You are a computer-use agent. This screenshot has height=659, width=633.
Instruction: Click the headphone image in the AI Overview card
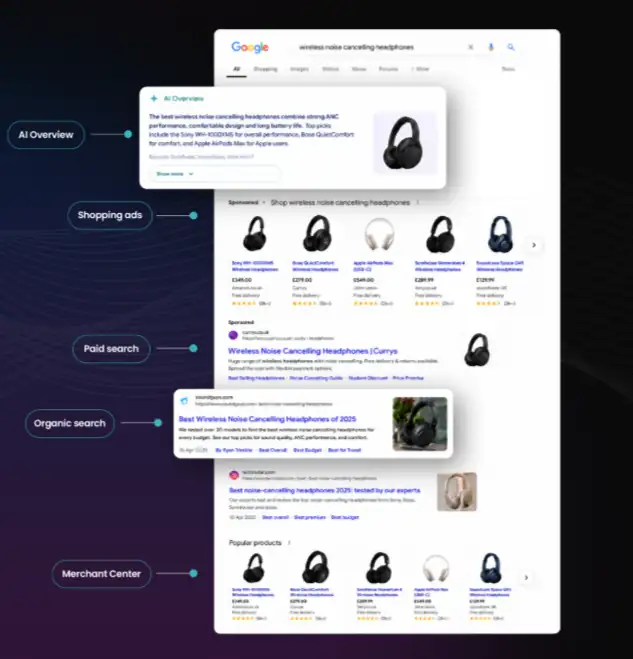[406, 142]
